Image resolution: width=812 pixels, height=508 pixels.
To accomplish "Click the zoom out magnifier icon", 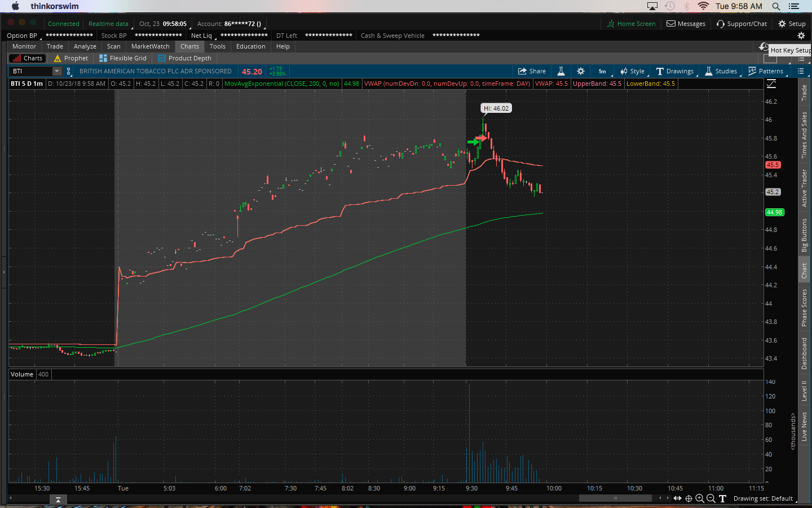I will [x=711, y=498].
